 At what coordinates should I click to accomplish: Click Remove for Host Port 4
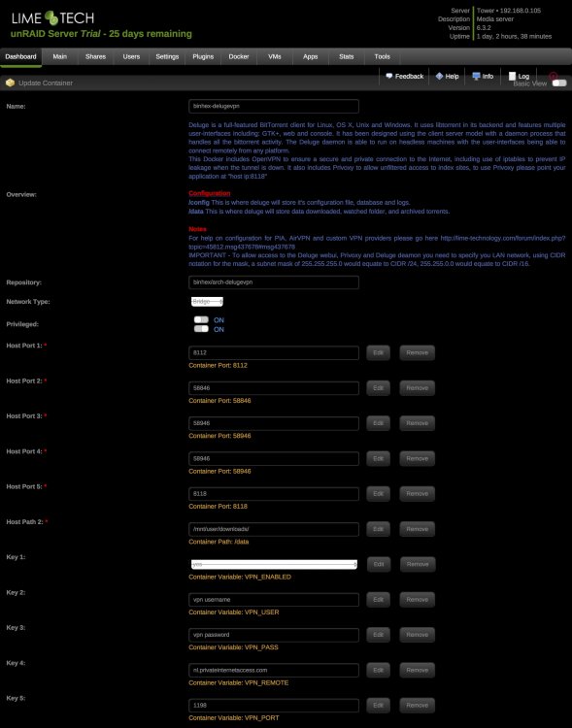point(418,459)
